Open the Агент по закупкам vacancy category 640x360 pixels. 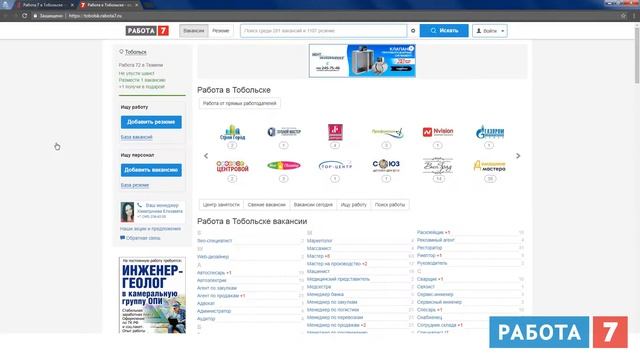[x=217, y=288]
